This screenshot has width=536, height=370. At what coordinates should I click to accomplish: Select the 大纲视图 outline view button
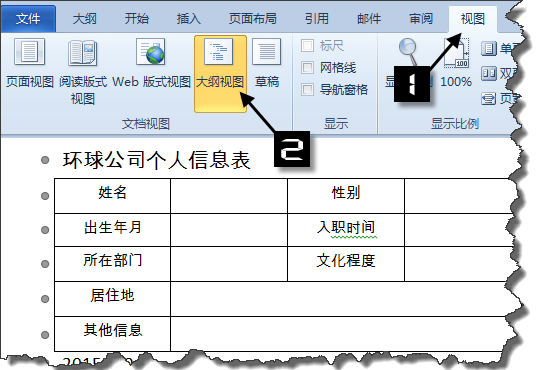coord(220,74)
